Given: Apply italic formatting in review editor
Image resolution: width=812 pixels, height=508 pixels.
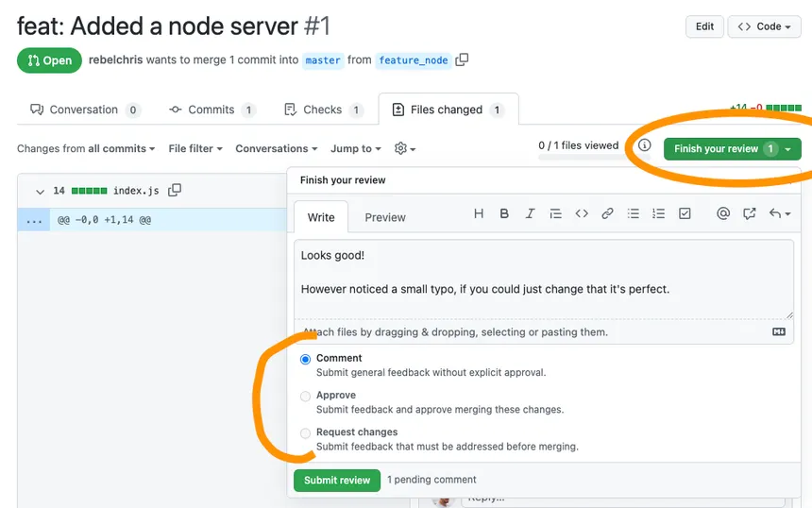Looking at the screenshot, I should coord(530,213).
